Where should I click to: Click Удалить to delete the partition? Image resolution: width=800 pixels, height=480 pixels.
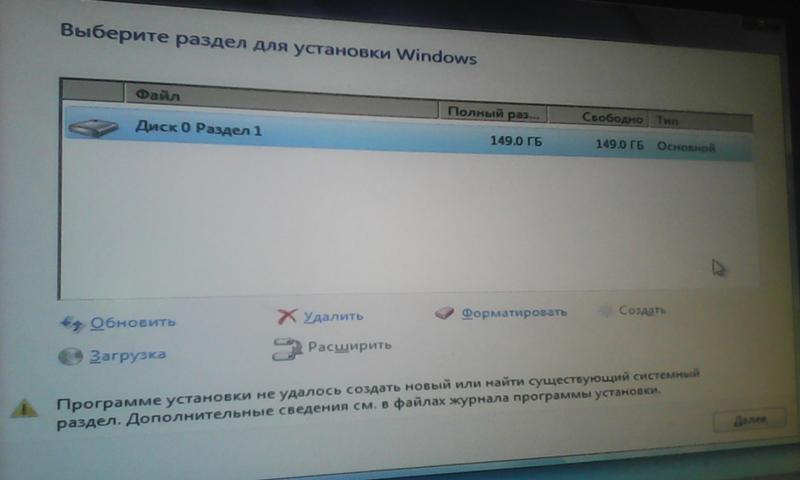(x=333, y=316)
